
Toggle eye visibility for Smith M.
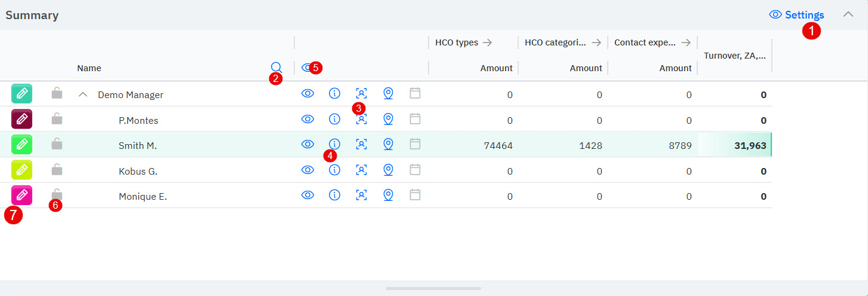pos(307,144)
